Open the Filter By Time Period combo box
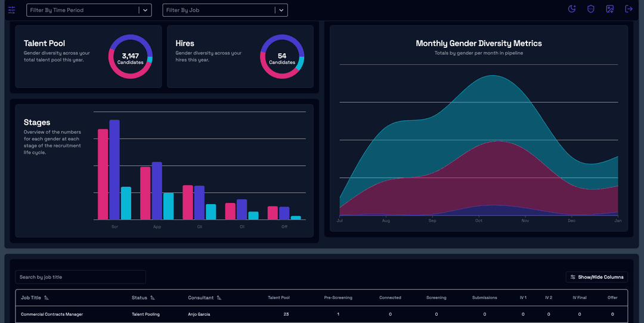This screenshot has width=644, height=323. 89,10
